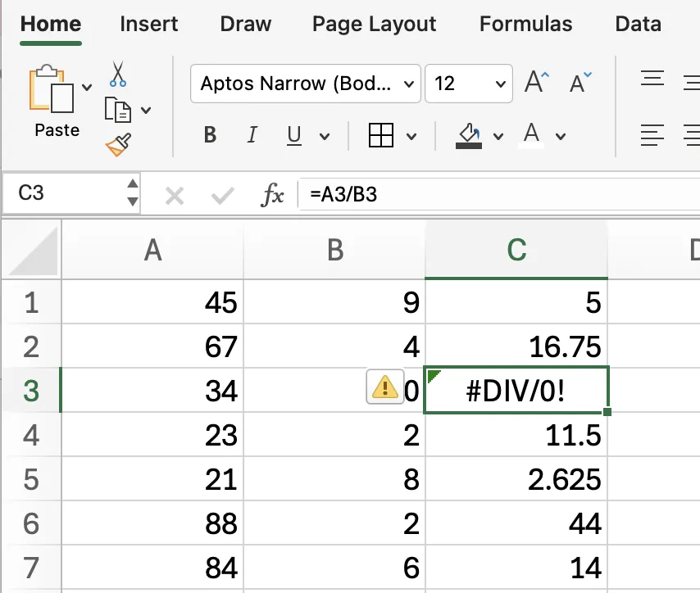Open the font color dropdown arrow

[561, 136]
